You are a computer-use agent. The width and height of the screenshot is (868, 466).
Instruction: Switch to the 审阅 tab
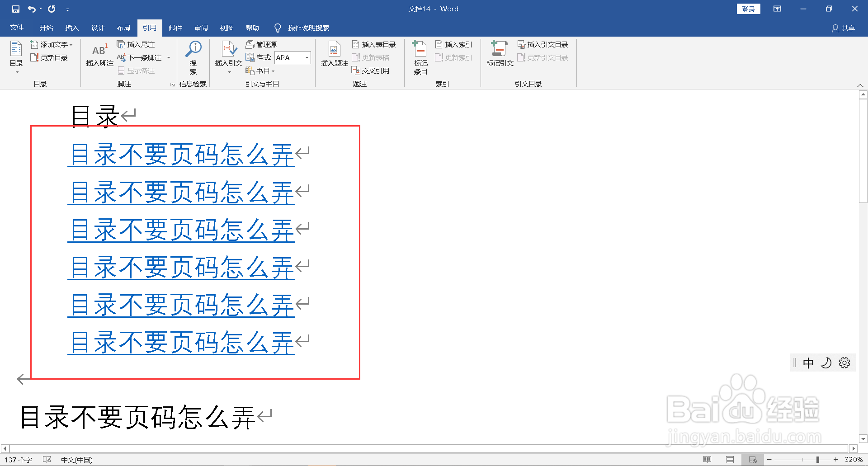click(201, 28)
